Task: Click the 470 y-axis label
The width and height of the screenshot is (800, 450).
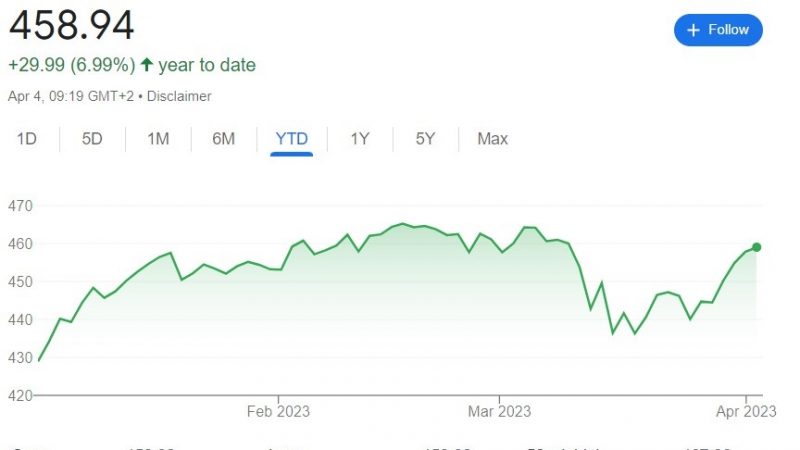Action: point(20,206)
